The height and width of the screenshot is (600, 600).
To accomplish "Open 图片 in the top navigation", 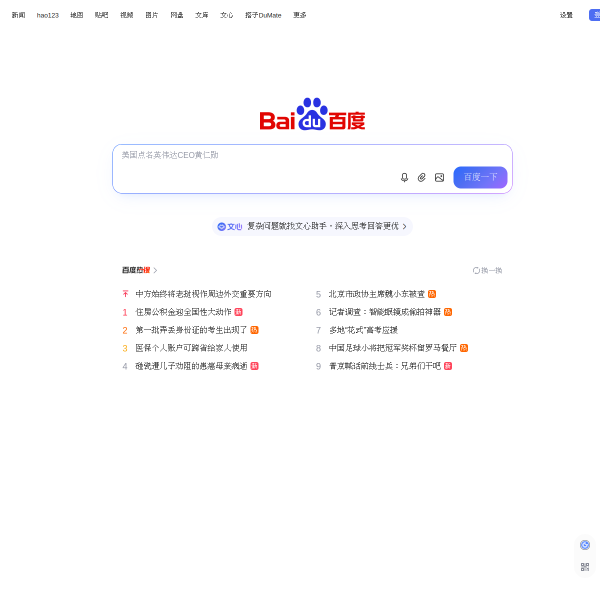I will pos(152,15).
